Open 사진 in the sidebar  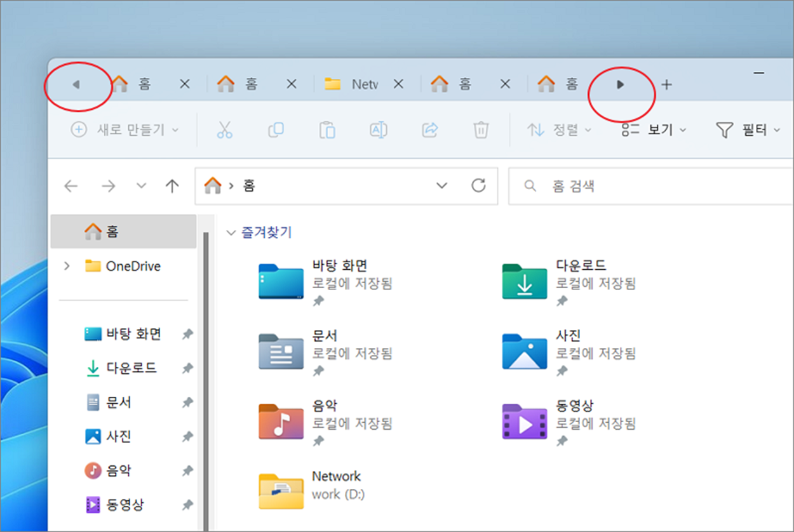click(109, 437)
